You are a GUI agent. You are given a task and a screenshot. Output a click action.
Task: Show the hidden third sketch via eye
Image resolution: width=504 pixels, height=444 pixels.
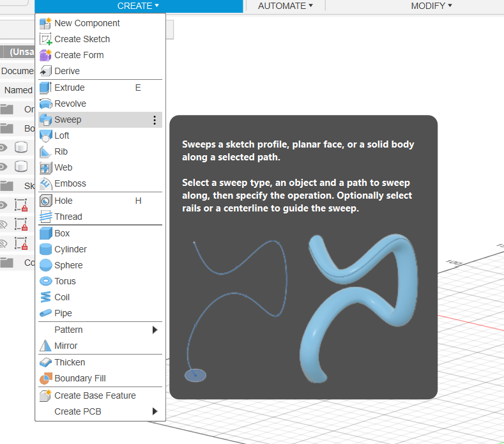tap(3, 243)
